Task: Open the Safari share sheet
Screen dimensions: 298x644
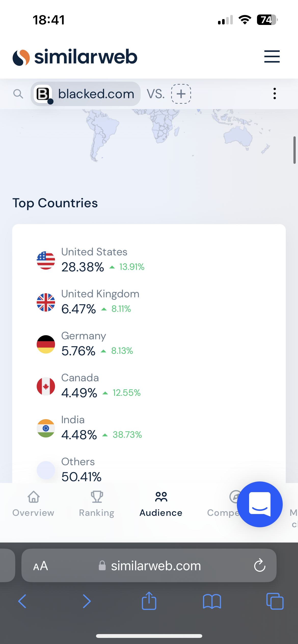Action: click(x=149, y=601)
